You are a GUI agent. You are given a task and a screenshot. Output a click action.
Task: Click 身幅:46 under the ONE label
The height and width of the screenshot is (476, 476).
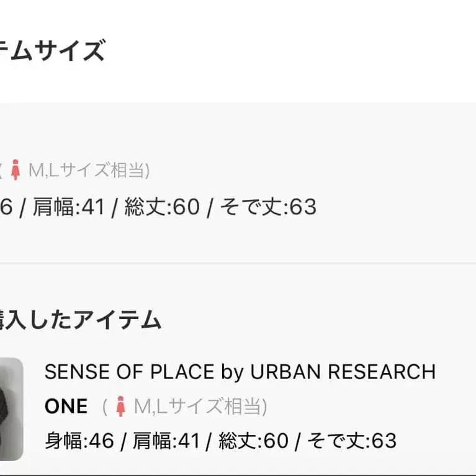tap(79, 441)
